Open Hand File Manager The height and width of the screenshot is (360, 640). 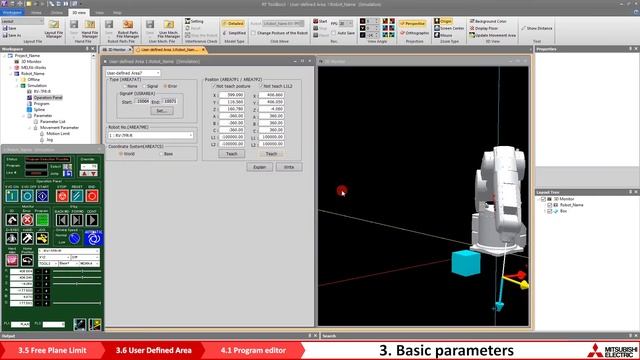click(90, 29)
